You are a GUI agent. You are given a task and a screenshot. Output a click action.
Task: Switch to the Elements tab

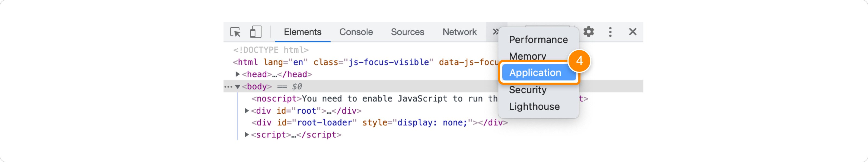(x=302, y=32)
